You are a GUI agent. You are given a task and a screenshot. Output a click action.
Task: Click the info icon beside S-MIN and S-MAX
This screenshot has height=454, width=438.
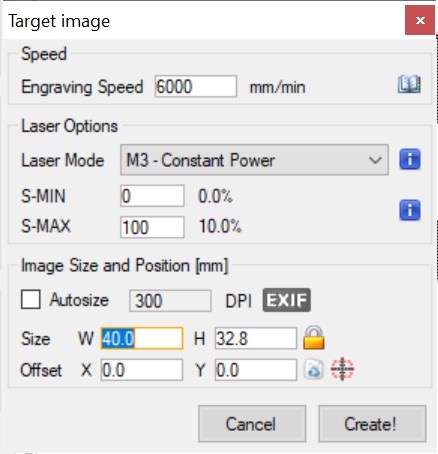coord(410,210)
